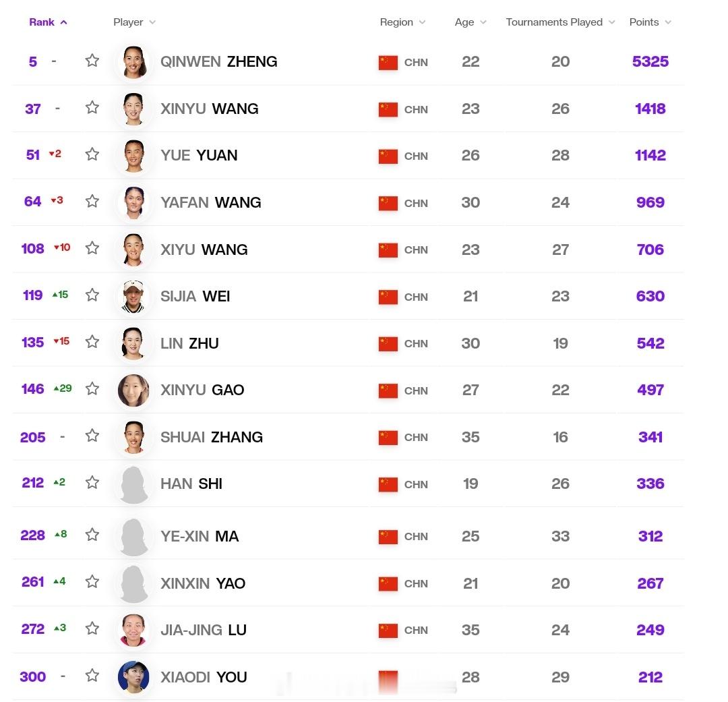This screenshot has height=702, width=728.
Task: Click the China flag icon in Han Shi's row
Action: pyautogui.click(x=388, y=485)
